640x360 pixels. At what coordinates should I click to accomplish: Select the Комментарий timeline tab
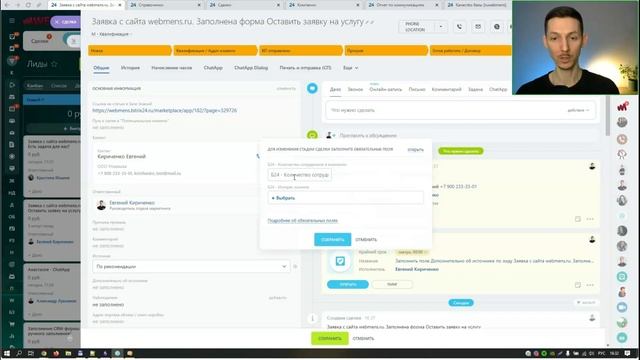(447, 89)
